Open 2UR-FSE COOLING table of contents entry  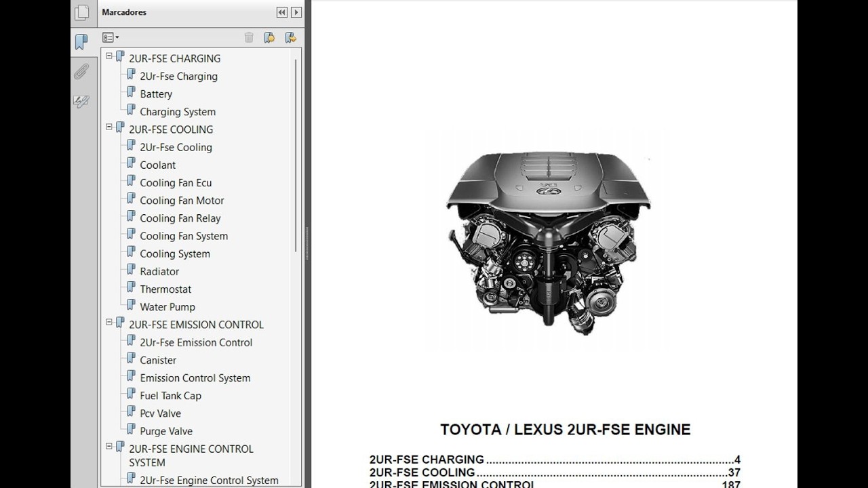[555, 472]
